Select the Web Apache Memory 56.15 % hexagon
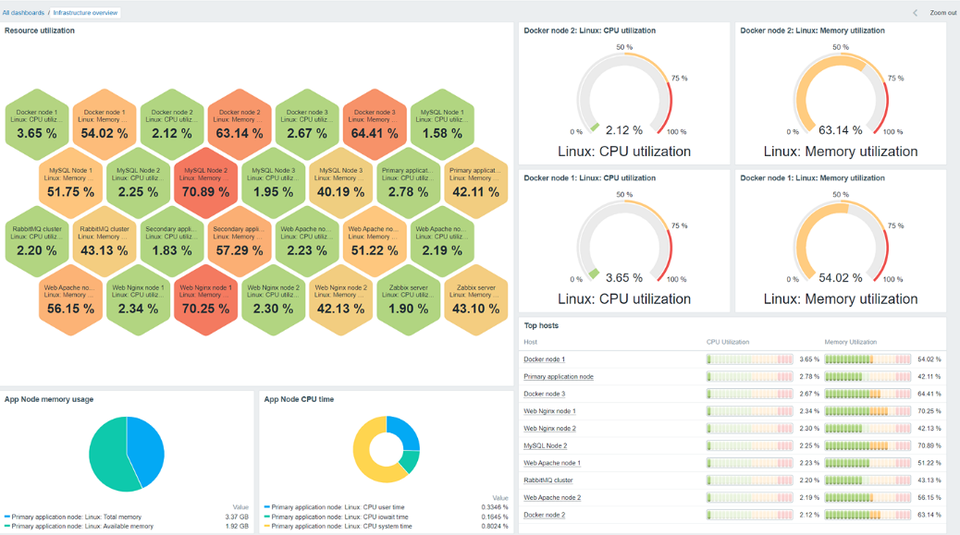This screenshot has width=960, height=535. point(71,300)
